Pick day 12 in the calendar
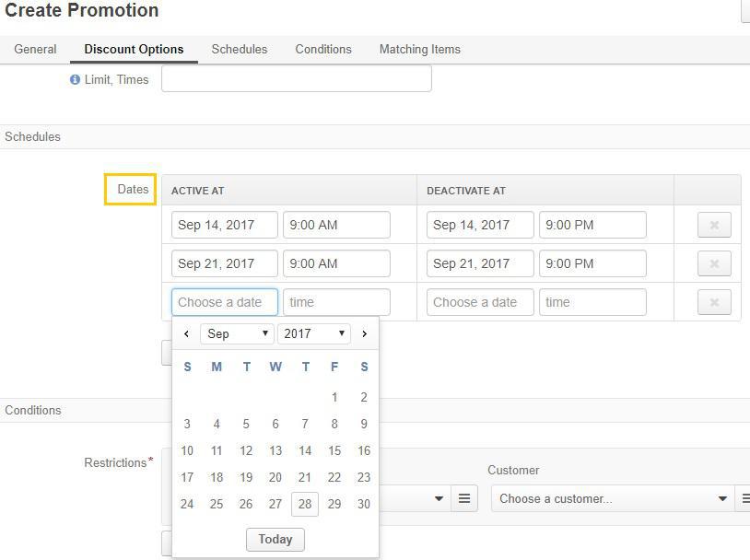The width and height of the screenshot is (750, 560). tap(246, 450)
